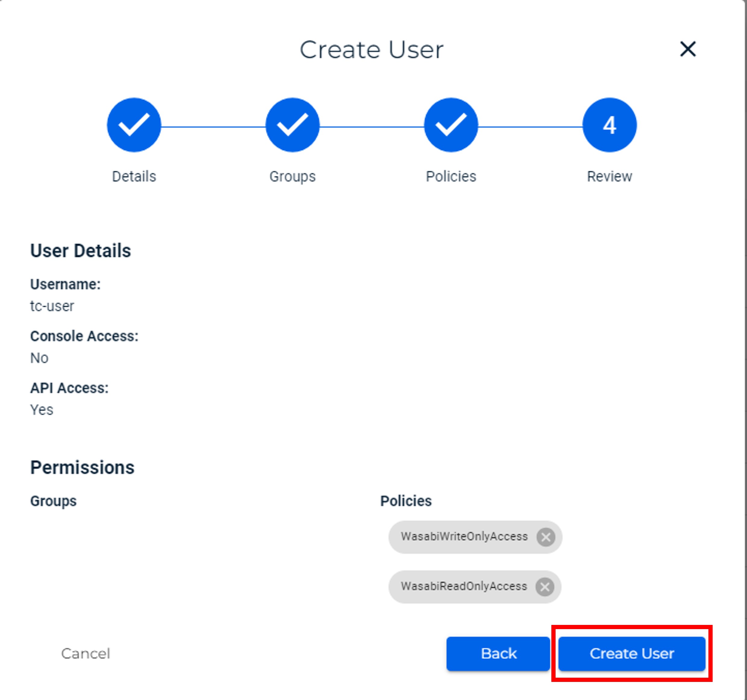
Task: Close the Create User dialog
Action: click(688, 49)
